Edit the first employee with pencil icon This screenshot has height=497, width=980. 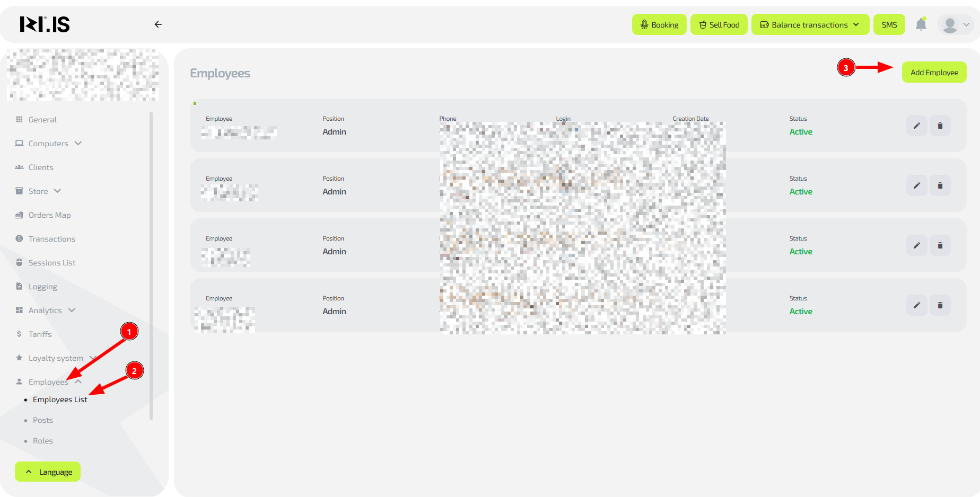(916, 126)
